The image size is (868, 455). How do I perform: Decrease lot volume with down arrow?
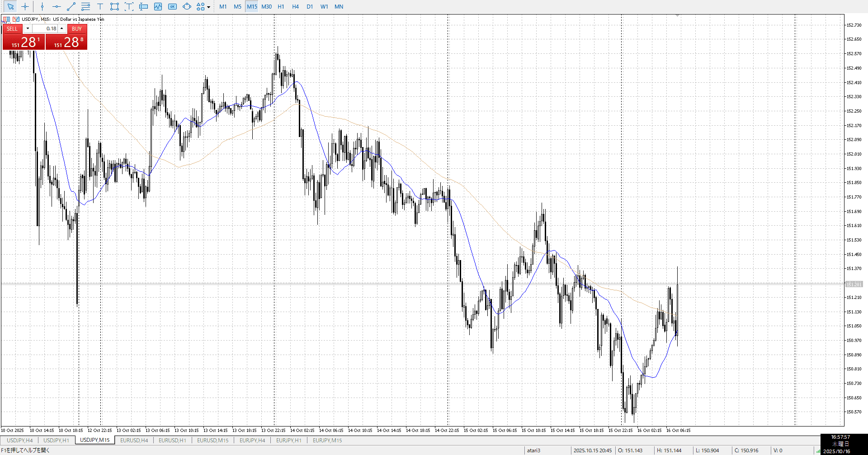[x=28, y=28]
